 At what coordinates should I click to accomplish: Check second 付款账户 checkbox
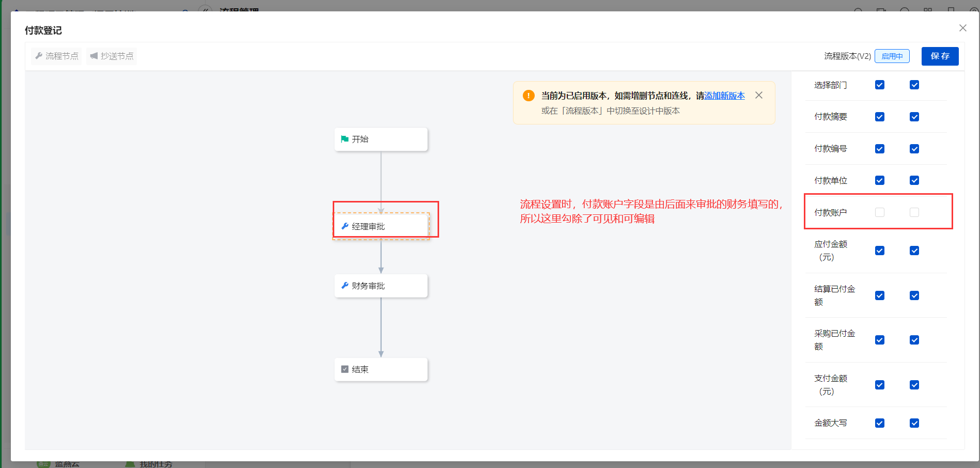(914, 212)
